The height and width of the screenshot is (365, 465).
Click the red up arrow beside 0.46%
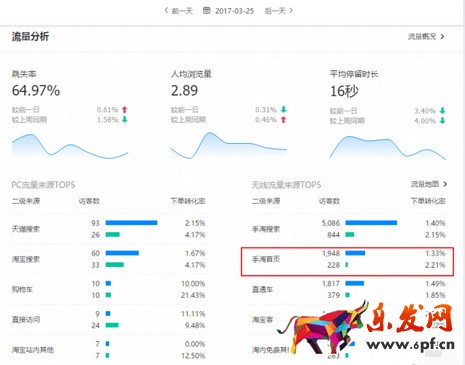[x=283, y=119]
